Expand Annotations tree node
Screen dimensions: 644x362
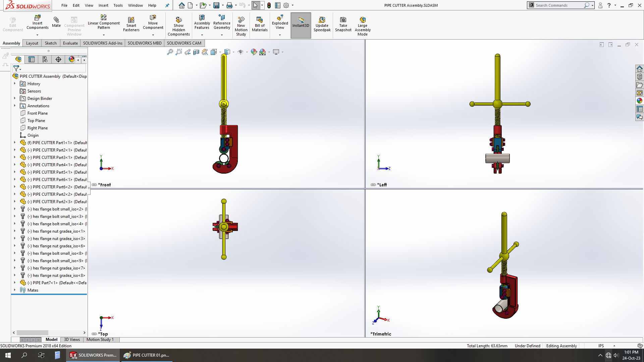coord(15,106)
